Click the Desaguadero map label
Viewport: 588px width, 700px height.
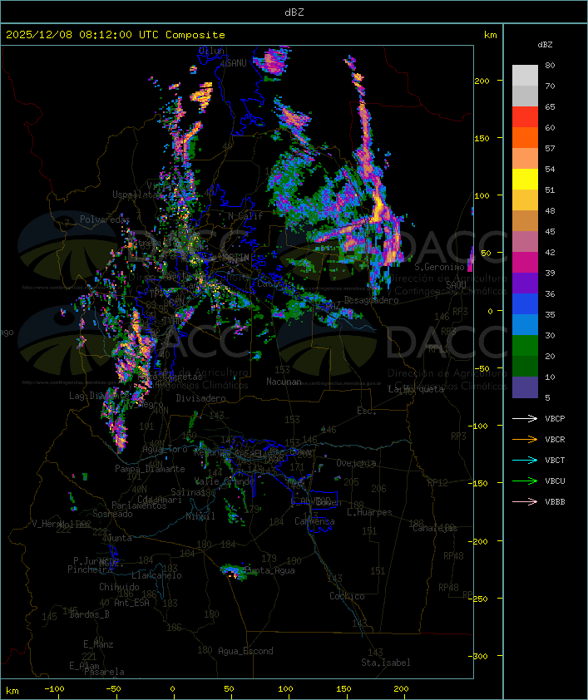(x=371, y=300)
